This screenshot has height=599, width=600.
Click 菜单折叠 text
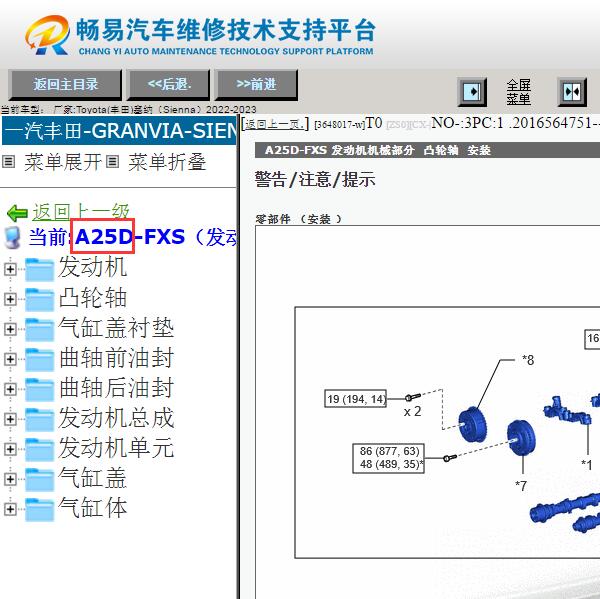(x=167, y=162)
